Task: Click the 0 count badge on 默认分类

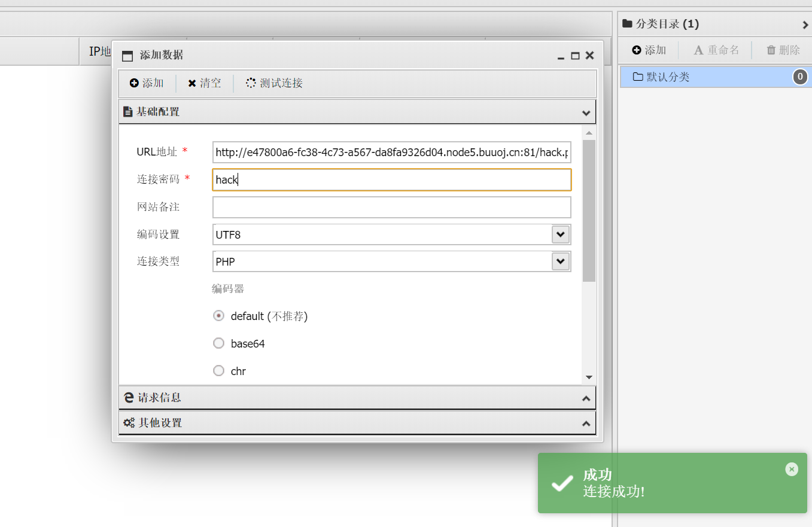Action: click(x=800, y=77)
